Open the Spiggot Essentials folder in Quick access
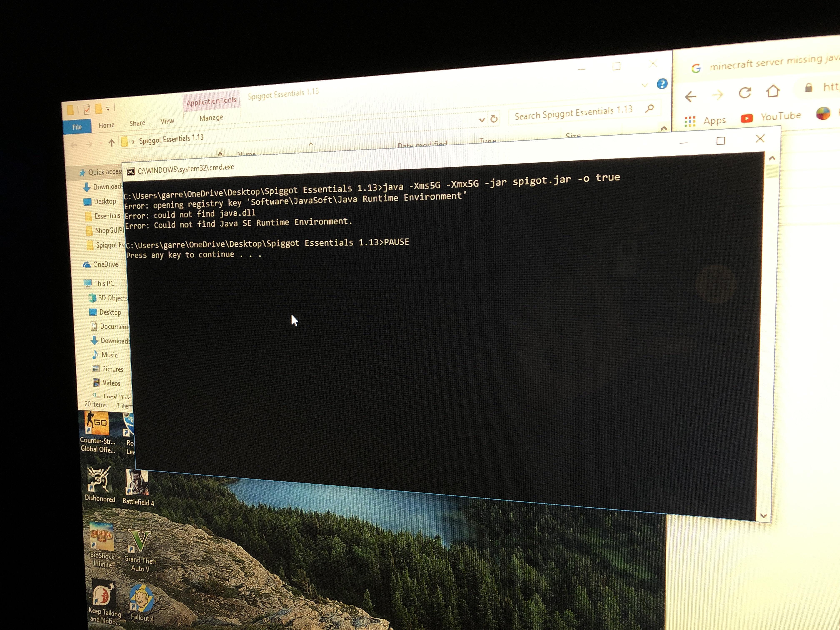Viewport: 840px width, 630px height. 106,245
